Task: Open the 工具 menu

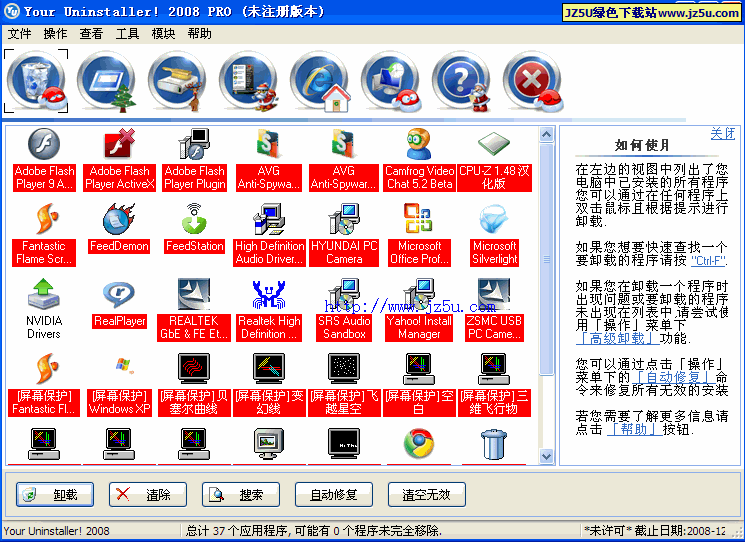Action: point(127,33)
